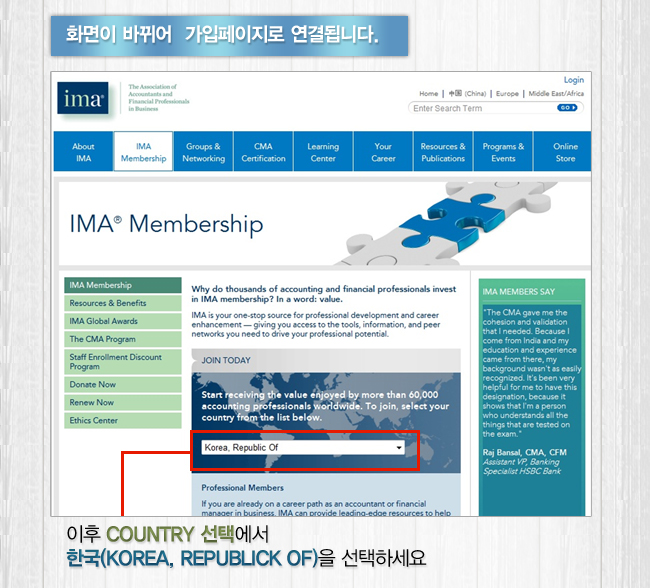650x588 pixels.
Task: Open the Programs & Events tab
Action: tap(503, 152)
